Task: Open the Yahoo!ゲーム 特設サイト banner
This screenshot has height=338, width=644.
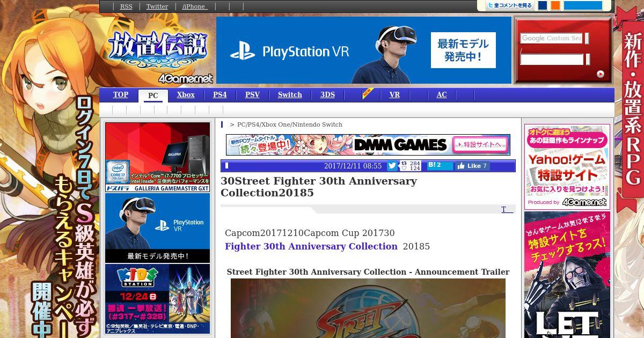Action: [567, 166]
